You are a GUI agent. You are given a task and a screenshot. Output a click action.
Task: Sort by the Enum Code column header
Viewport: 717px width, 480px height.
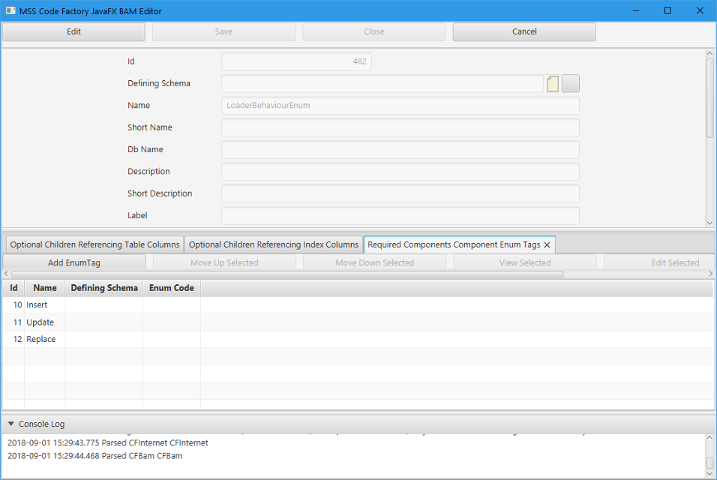(171, 288)
